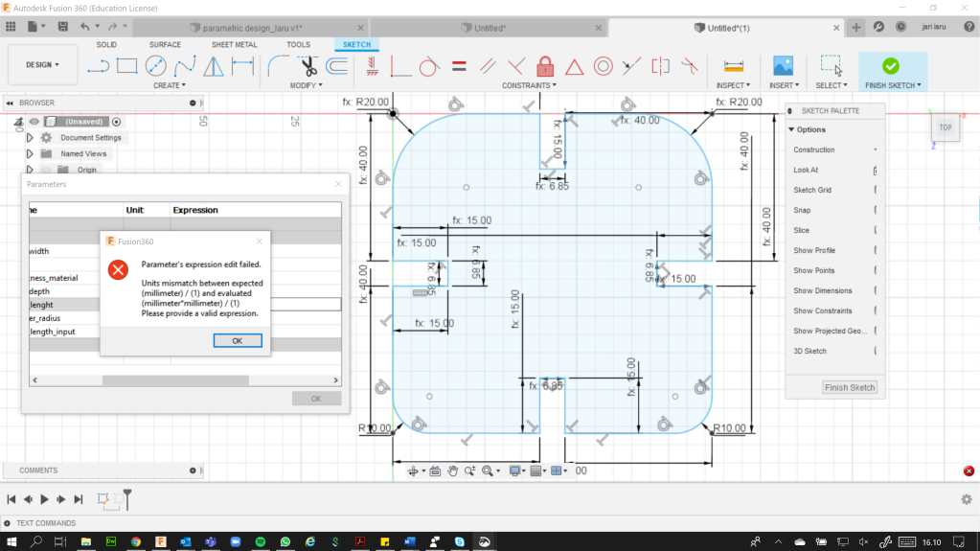Switch to the SURFACE ribbon tab
This screenshot has height=551, width=980.
165,45
